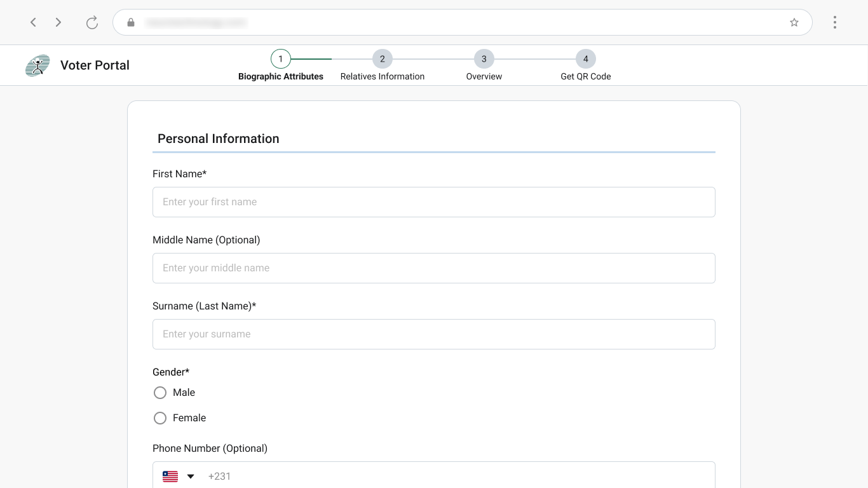Click the browser forward arrow

[58, 23]
